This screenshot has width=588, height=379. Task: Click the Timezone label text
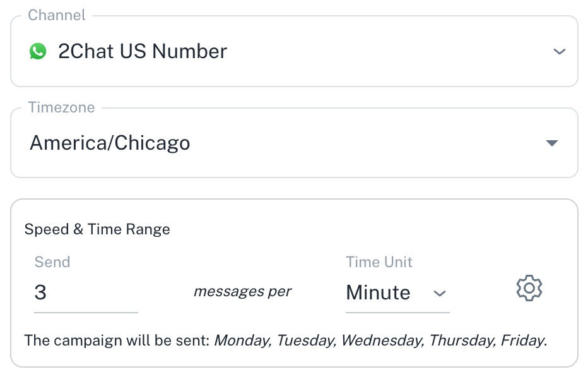click(62, 107)
